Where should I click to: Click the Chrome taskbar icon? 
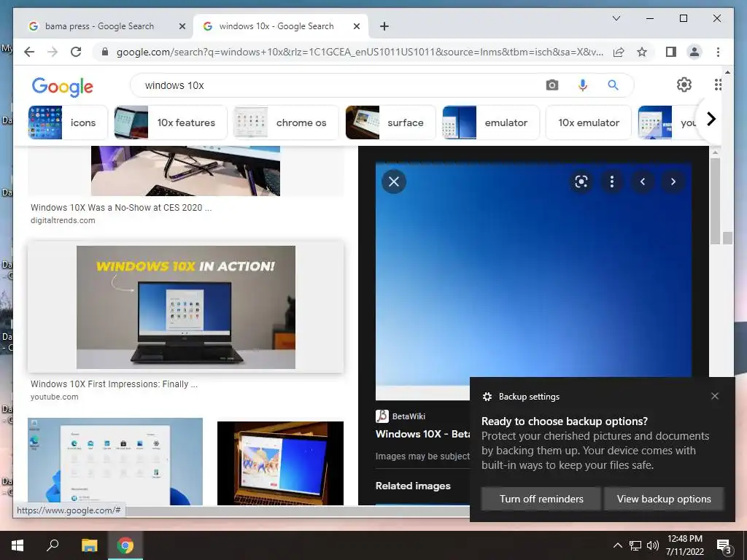[125, 545]
